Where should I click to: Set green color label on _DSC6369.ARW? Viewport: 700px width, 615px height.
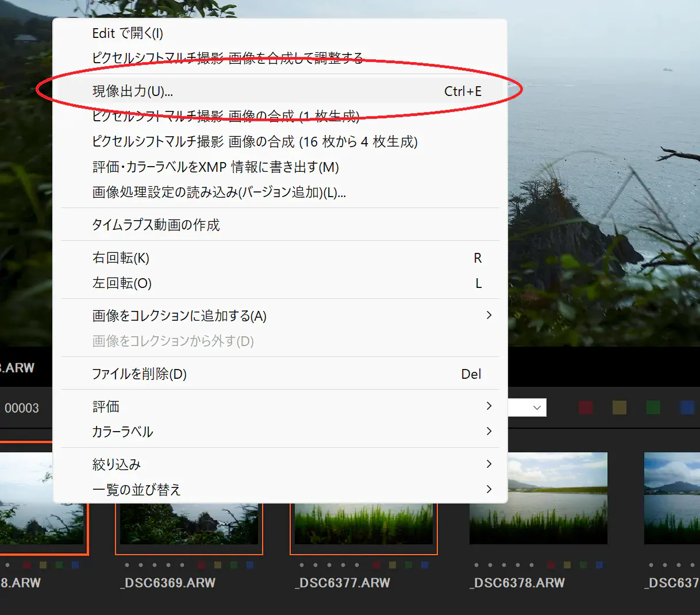233,565
